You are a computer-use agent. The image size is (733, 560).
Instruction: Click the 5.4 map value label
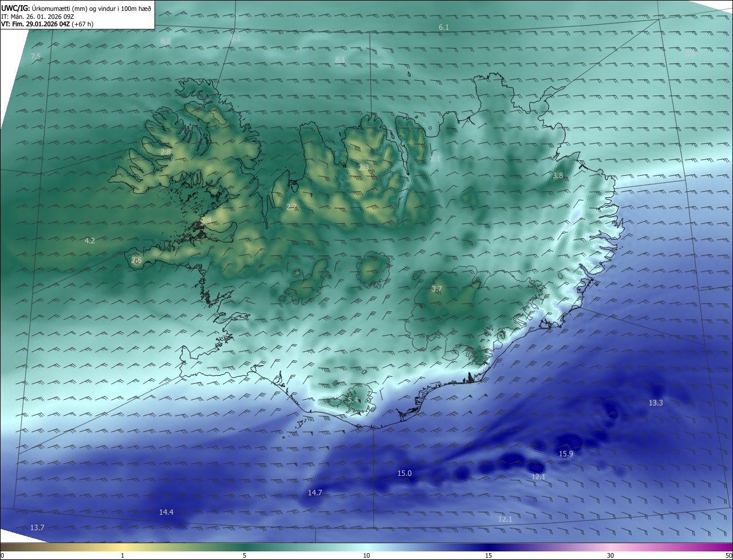(x=353, y=400)
